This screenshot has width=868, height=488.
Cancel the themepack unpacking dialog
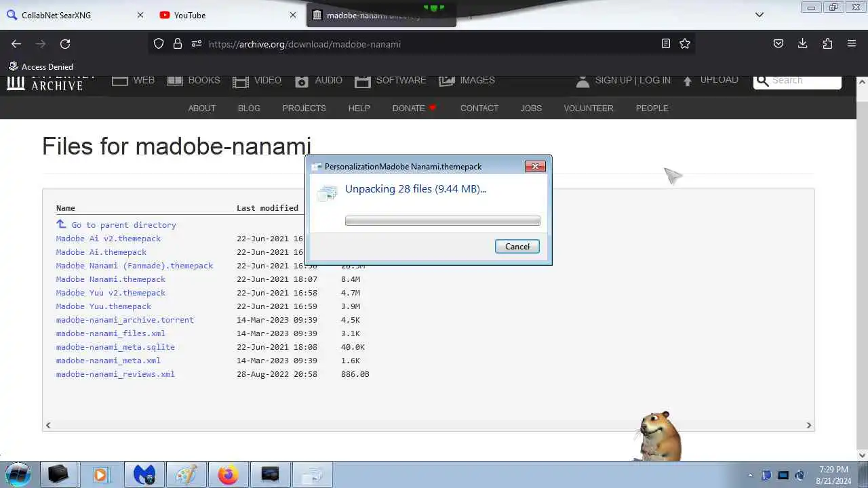[517, 247]
